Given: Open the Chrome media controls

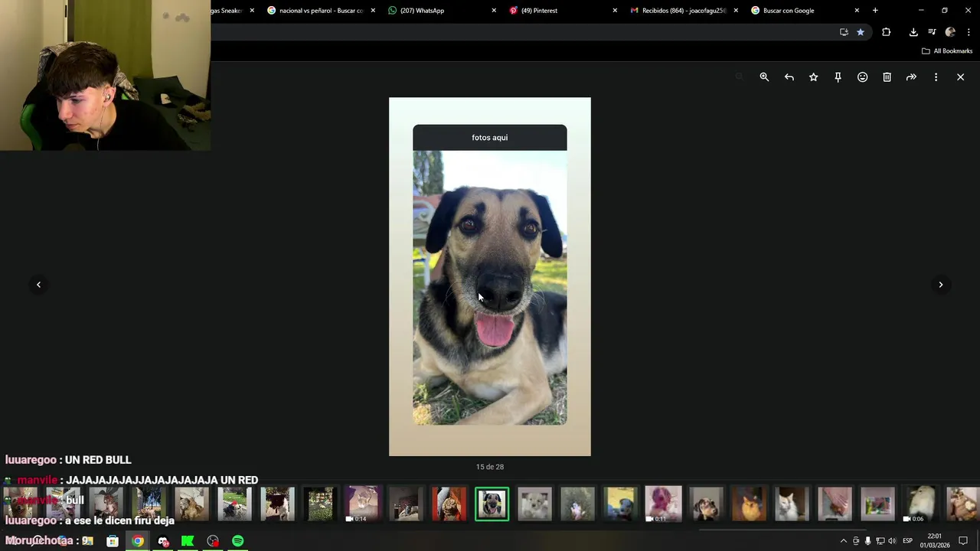Looking at the screenshot, I should [932, 32].
